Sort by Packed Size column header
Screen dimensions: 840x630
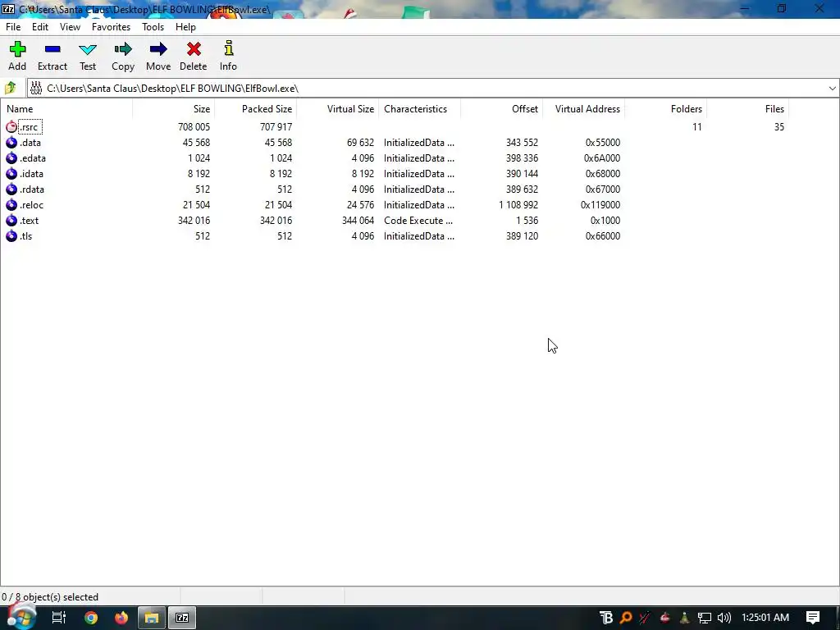[256, 109]
